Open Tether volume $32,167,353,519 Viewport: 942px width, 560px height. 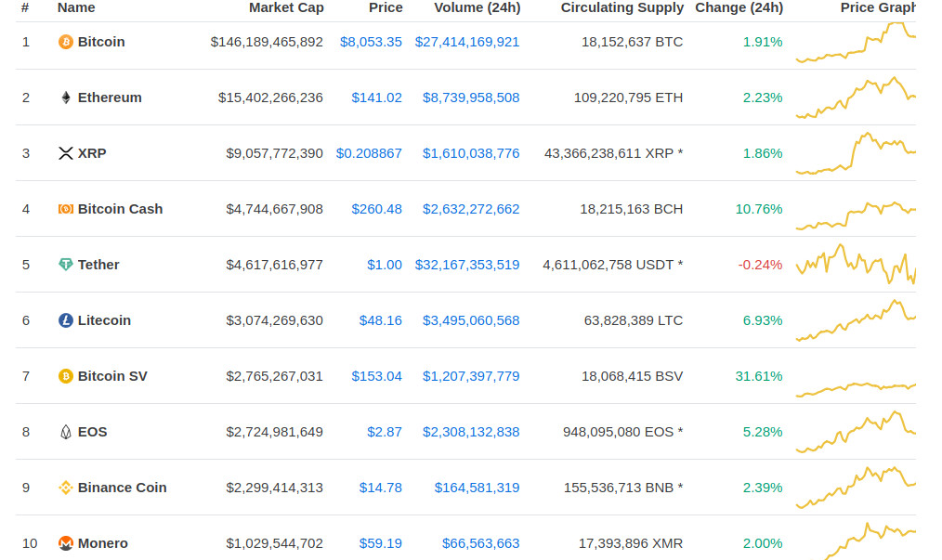pos(467,265)
